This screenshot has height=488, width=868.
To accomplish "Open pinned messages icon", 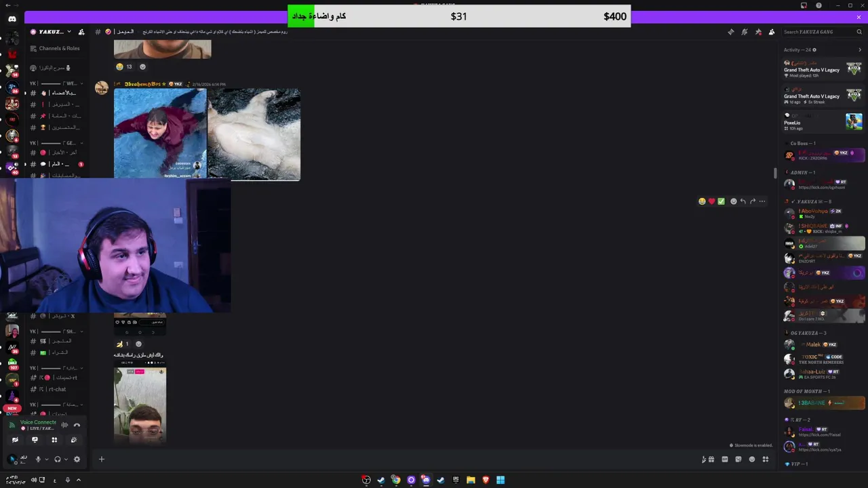I will tap(758, 32).
